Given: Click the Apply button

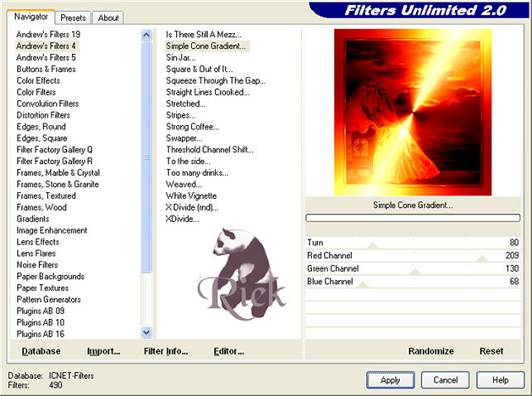Looking at the screenshot, I should (390, 380).
